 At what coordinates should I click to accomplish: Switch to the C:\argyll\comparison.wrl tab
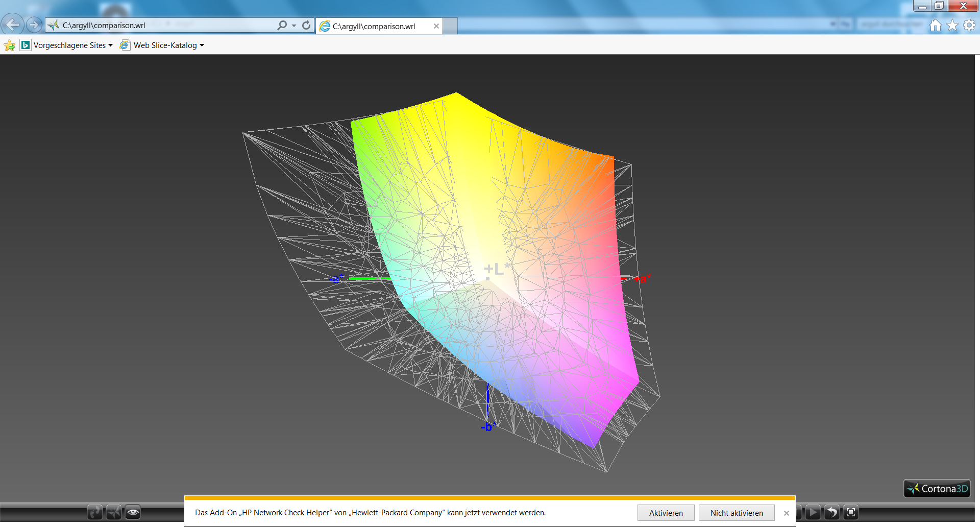(x=379, y=26)
